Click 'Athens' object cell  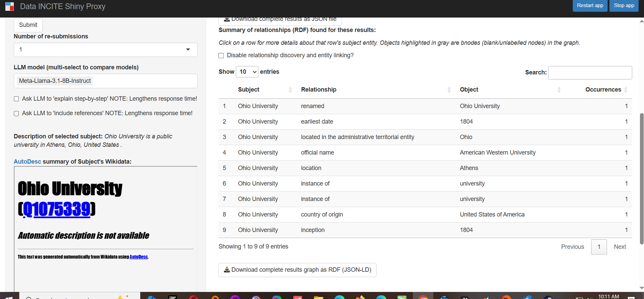coord(469,168)
